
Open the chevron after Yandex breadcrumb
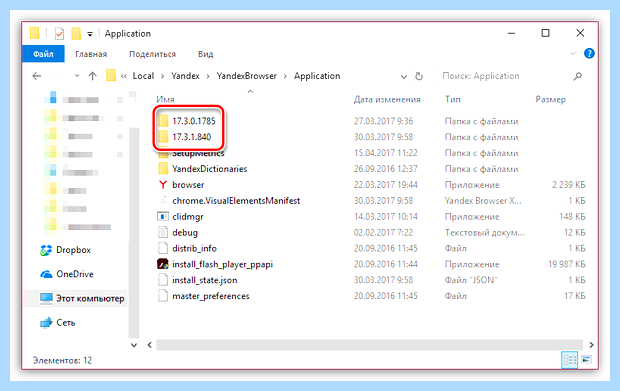pos(208,76)
